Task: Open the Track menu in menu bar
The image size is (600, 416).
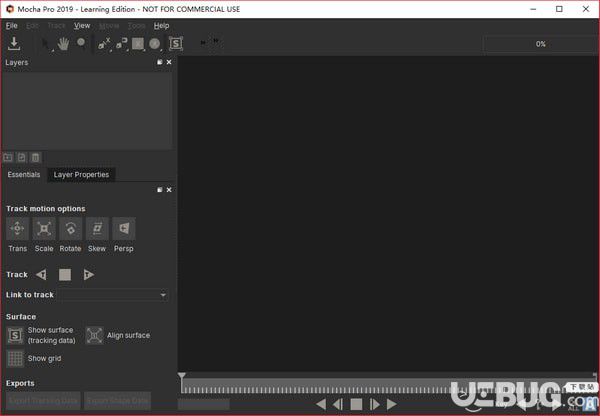Action: coord(57,26)
